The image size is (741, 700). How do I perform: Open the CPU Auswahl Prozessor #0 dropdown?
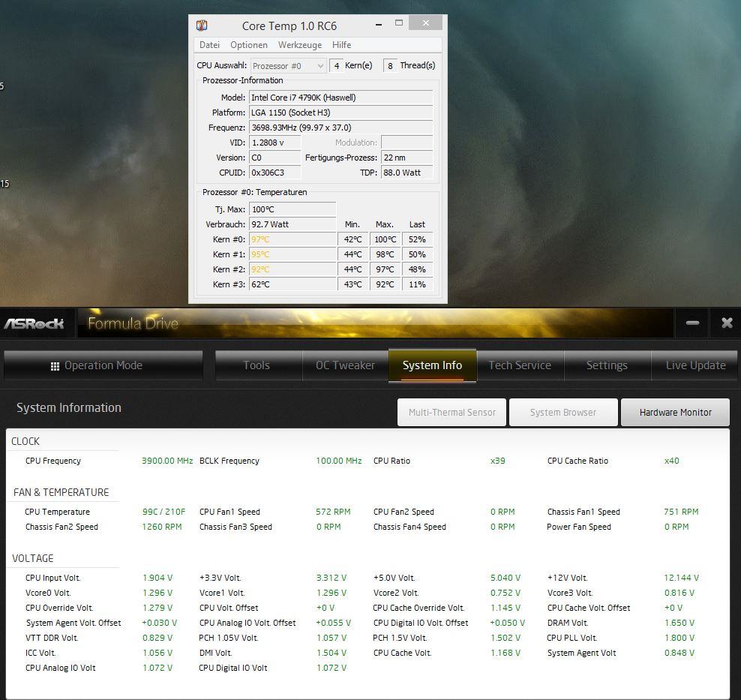point(288,66)
